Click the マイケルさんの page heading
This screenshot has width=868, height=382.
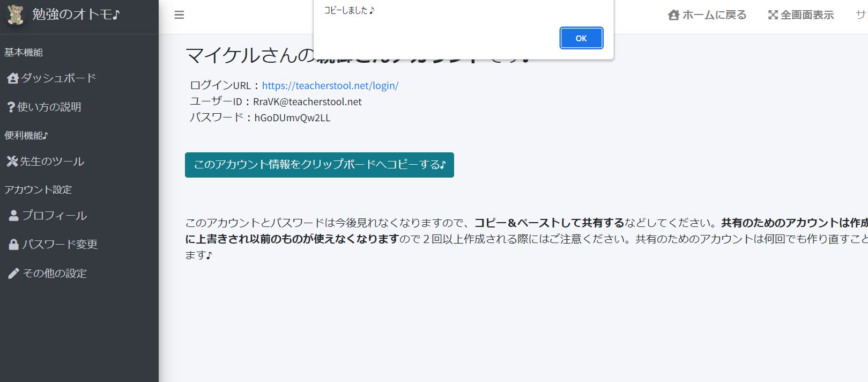coord(251,55)
